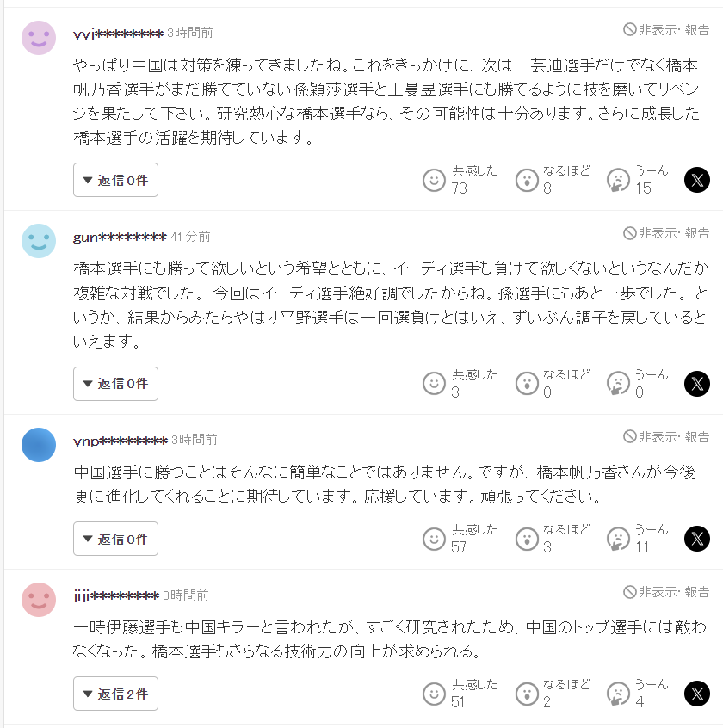Share jiji's comment on X
This screenshot has height=728, width=723.
coord(697,694)
